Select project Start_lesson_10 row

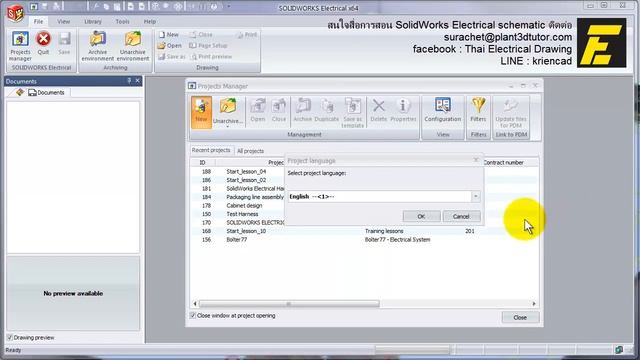(364, 231)
